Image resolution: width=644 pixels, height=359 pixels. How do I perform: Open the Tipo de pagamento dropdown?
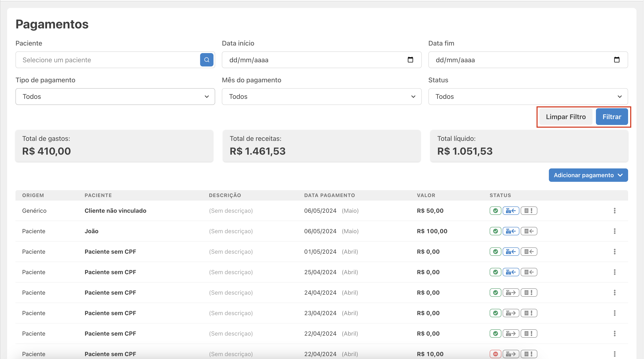[x=115, y=96]
